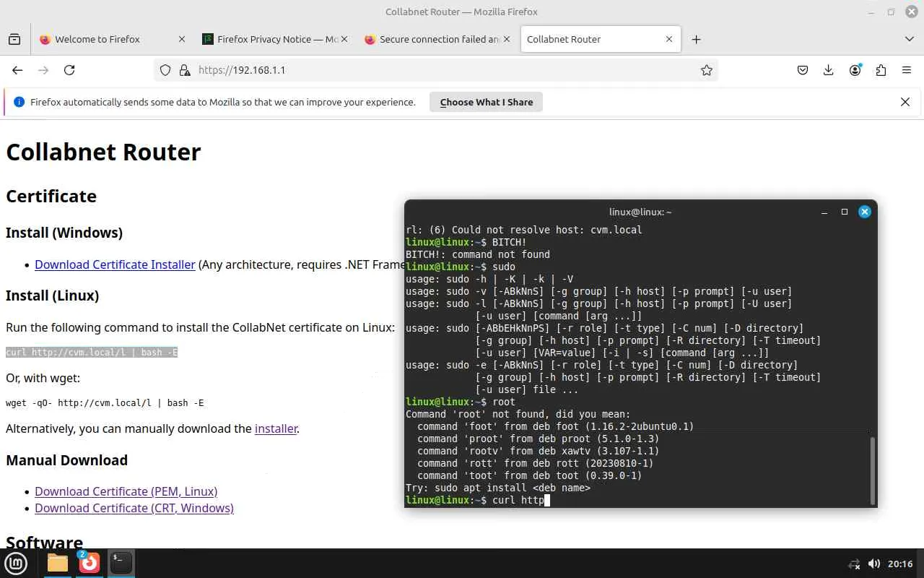Show site connection info via the padlock icon
924x578 pixels.
185,70
